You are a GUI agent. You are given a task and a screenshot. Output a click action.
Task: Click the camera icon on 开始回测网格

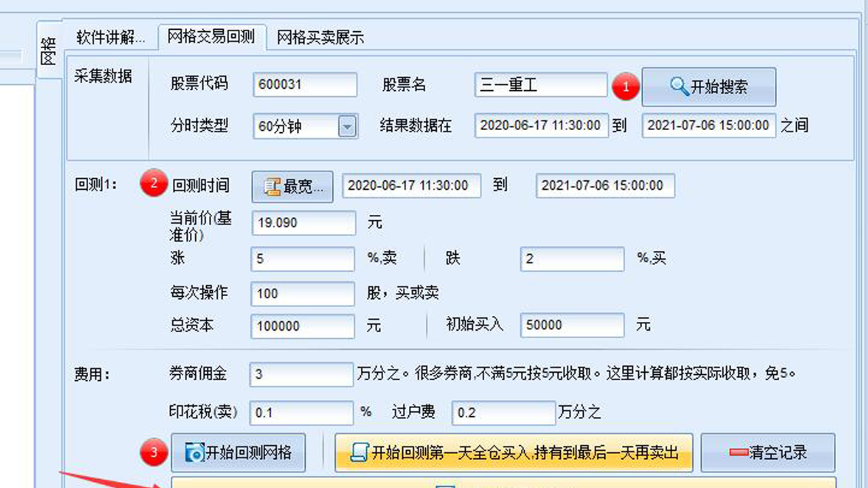point(195,453)
